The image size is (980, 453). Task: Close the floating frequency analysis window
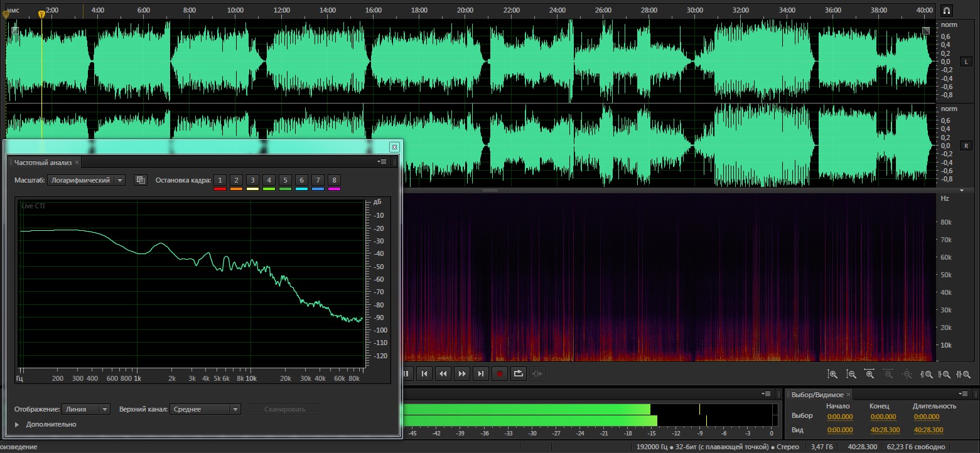394,147
